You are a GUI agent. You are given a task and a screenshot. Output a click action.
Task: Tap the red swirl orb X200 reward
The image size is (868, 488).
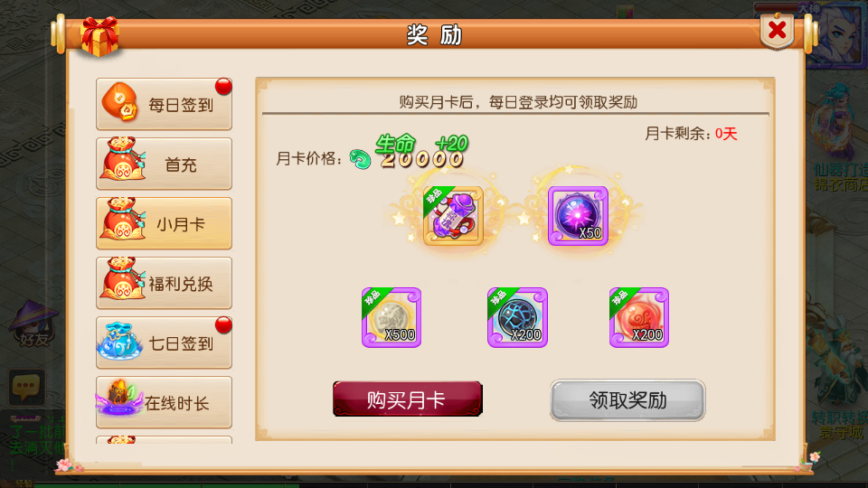coord(639,317)
